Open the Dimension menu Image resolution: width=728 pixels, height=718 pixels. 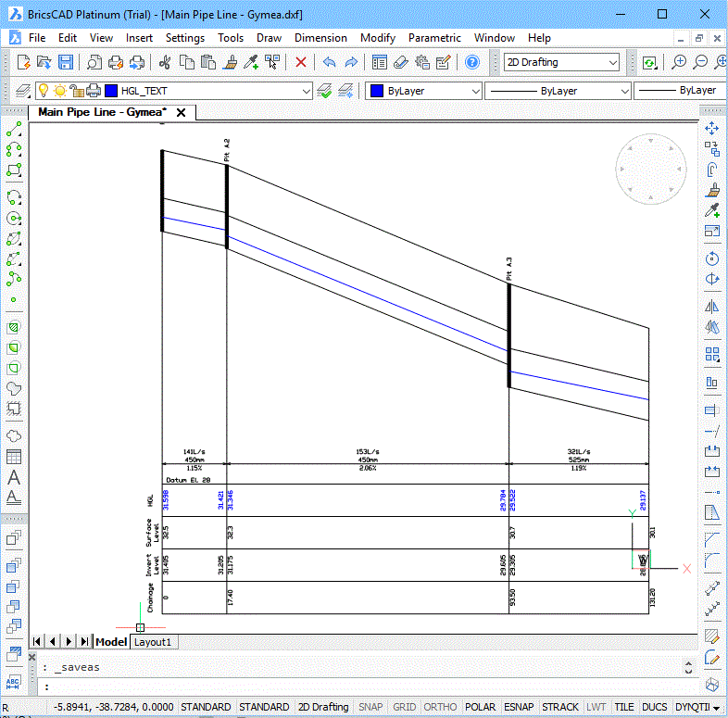point(320,38)
